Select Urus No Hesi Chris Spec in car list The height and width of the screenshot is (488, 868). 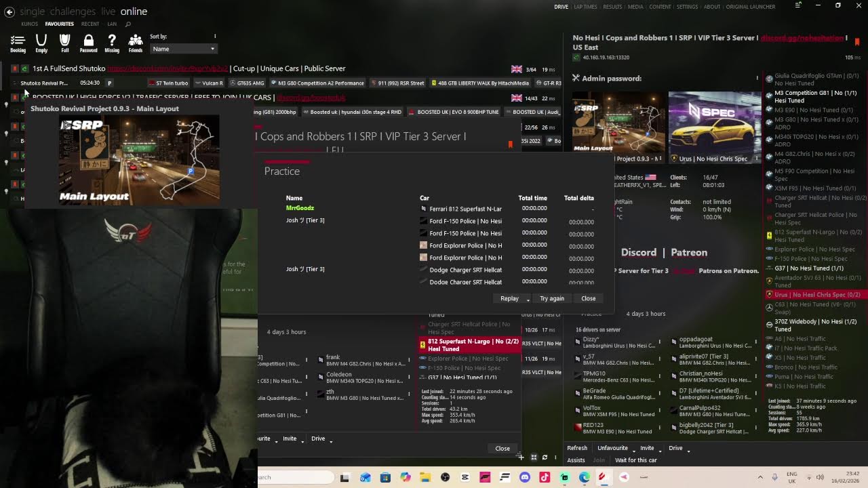pos(816,295)
